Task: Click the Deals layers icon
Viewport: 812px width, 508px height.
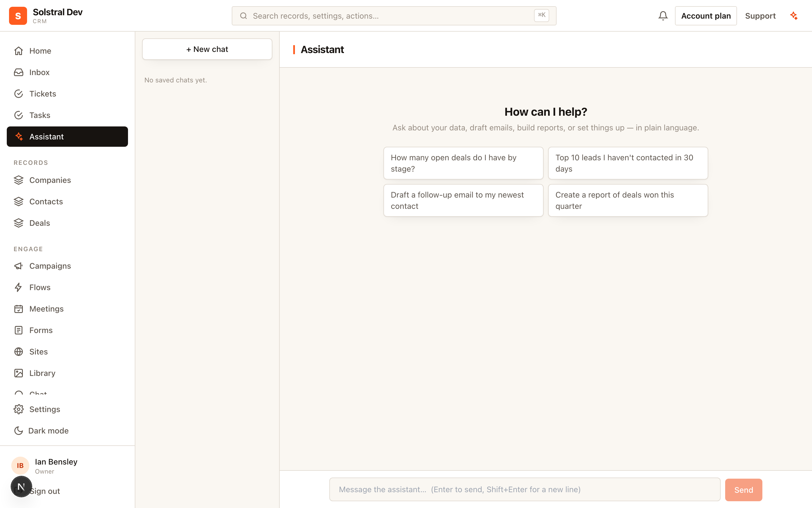Action: point(19,223)
